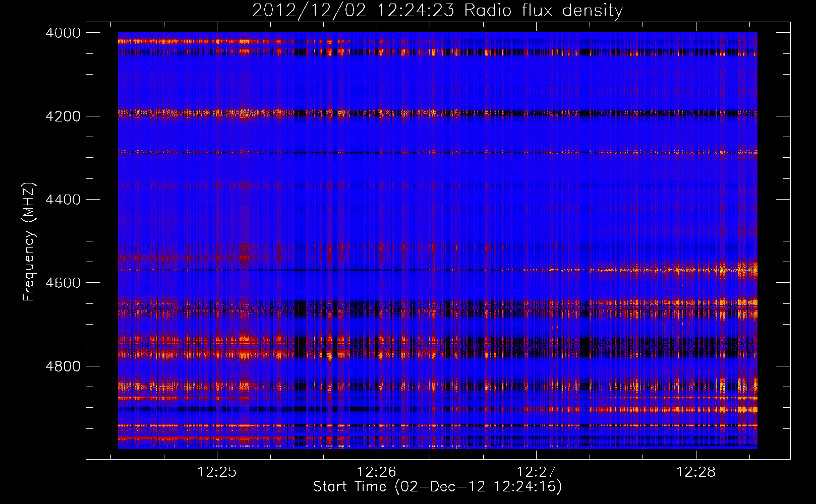The width and height of the screenshot is (816, 504).
Task: Click the 12:28 time axis label
Action: pos(696,472)
